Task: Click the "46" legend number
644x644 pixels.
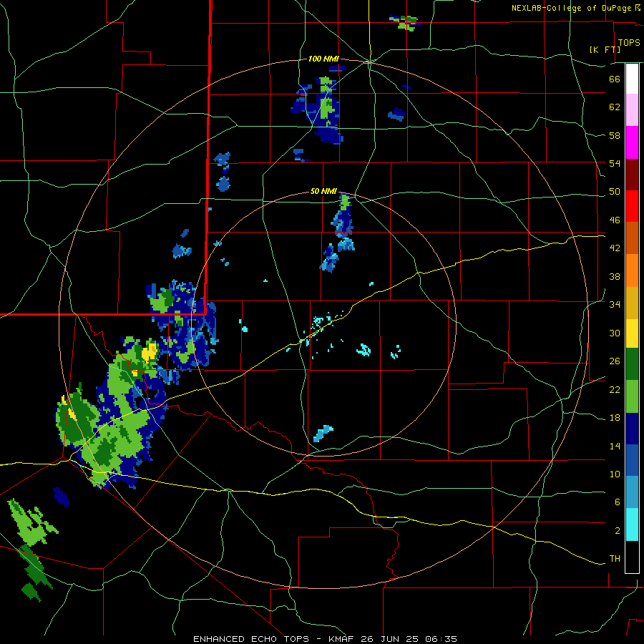Action: tap(615, 220)
